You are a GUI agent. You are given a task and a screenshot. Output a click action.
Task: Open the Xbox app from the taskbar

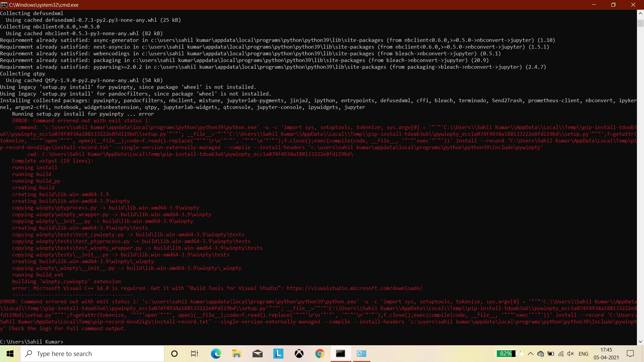pos(299,354)
